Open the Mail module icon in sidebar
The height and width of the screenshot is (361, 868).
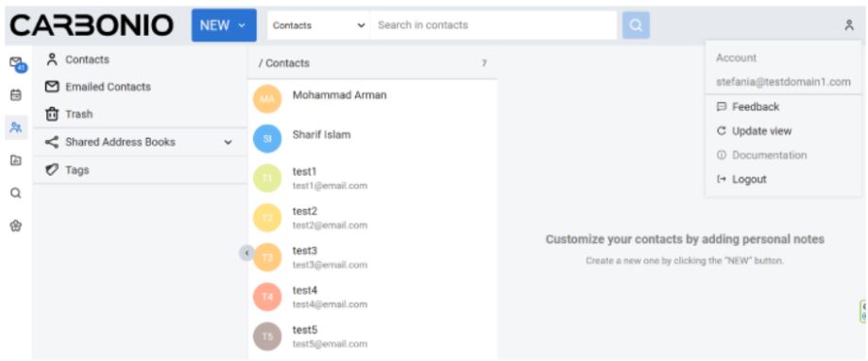17,63
